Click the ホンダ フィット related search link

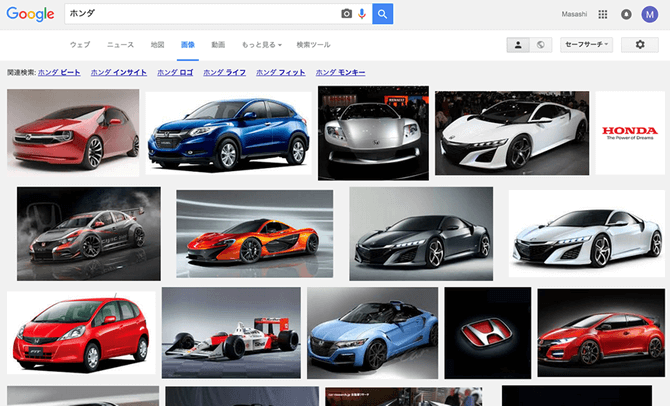coord(281,73)
